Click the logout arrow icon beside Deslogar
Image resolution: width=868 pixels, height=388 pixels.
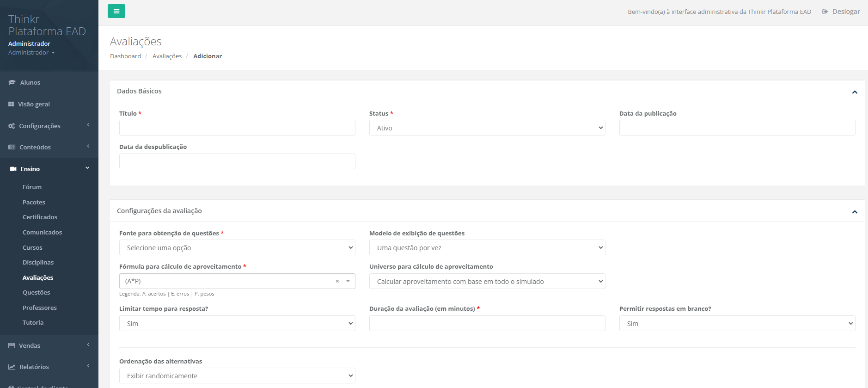click(825, 12)
